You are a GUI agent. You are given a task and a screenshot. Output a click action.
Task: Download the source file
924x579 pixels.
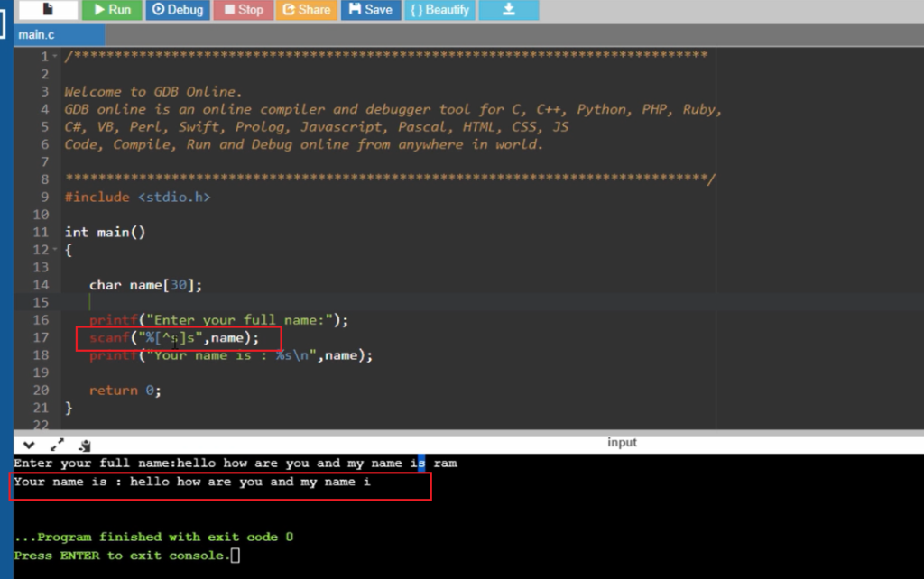point(507,11)
